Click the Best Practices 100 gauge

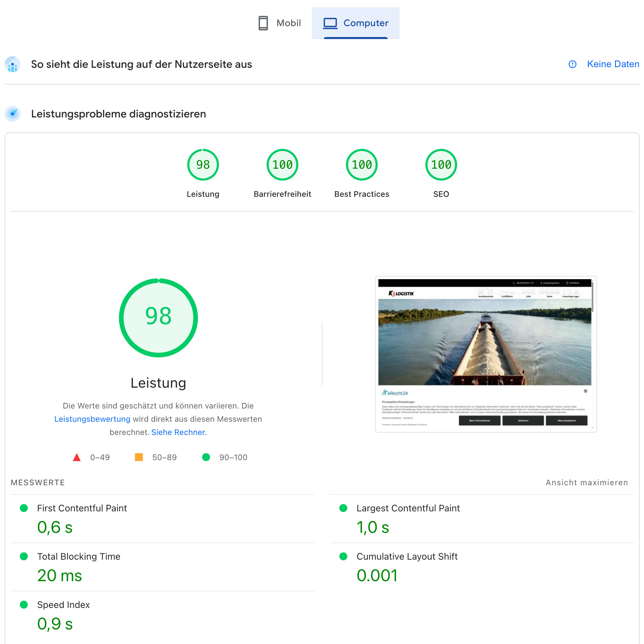[361, 165]
